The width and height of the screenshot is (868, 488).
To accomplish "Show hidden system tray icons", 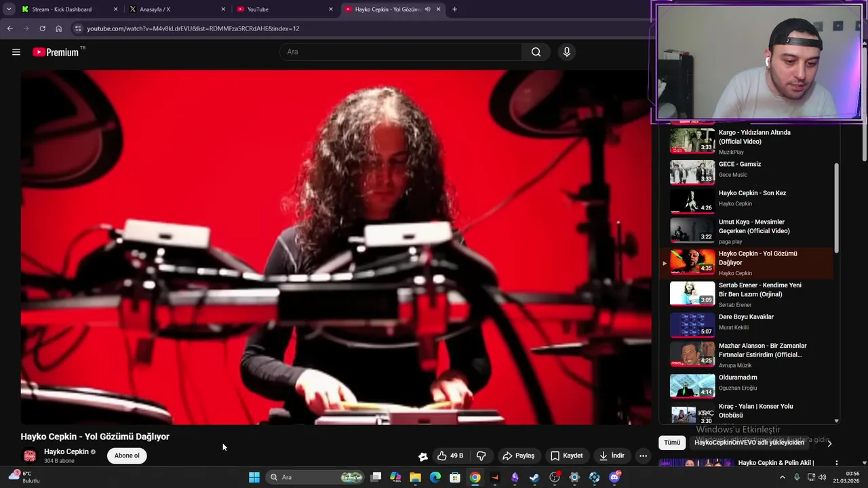I will pos(782,477).
